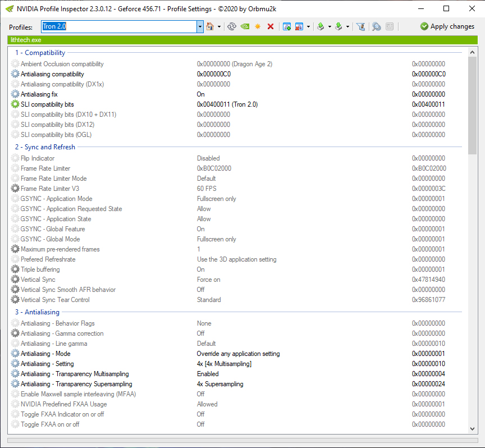Delete the current profile using the red X
This screenshot has width=485, height=448.
coord(271,26)
